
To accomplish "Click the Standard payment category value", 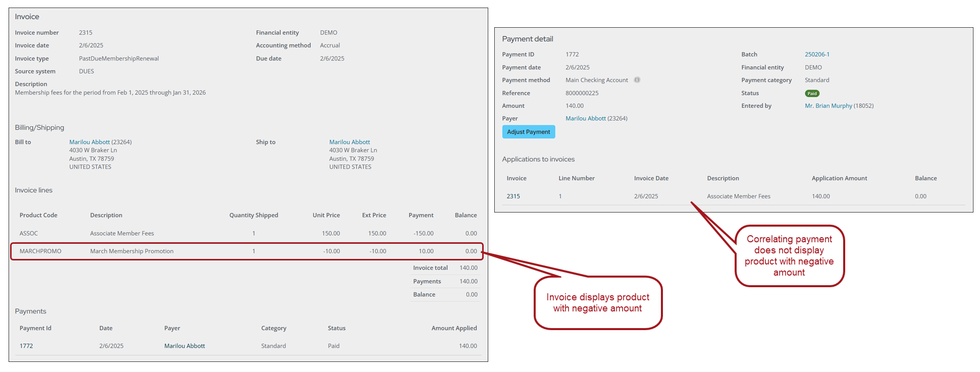I will [817, 80].
